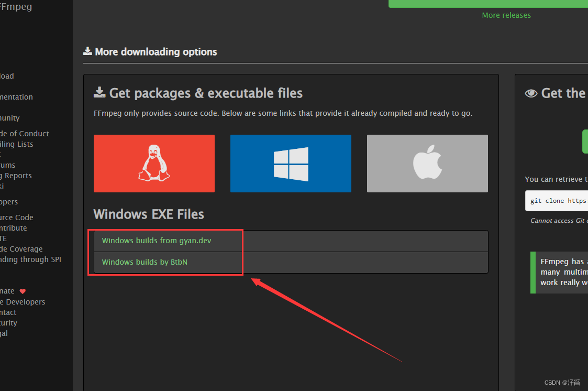The width and height of the screenshot is (588, 391).
Task: Select the Linux penguin packages tile
Action: (x=154, y=164)
